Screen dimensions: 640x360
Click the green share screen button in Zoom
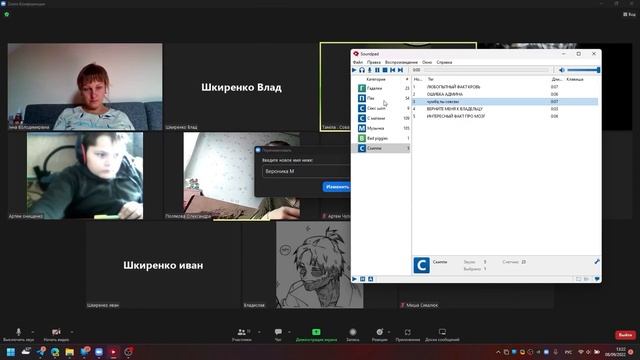coord(316,334)
